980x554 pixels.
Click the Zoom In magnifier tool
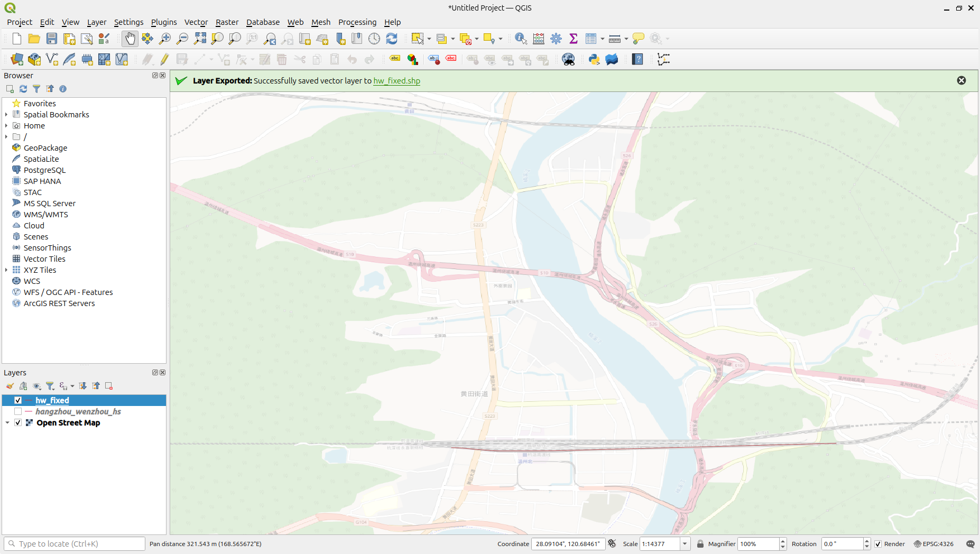pos(165,39)
